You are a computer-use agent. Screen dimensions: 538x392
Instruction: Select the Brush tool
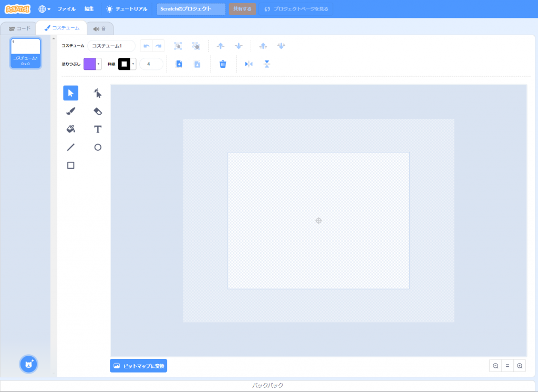point(71,111)
